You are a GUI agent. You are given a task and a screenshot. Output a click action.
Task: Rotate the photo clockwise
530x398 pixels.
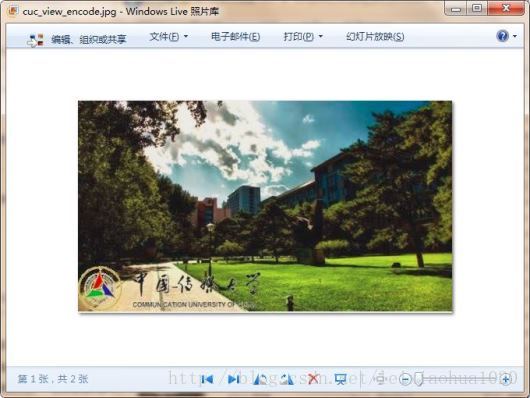[x=287, y=379]
